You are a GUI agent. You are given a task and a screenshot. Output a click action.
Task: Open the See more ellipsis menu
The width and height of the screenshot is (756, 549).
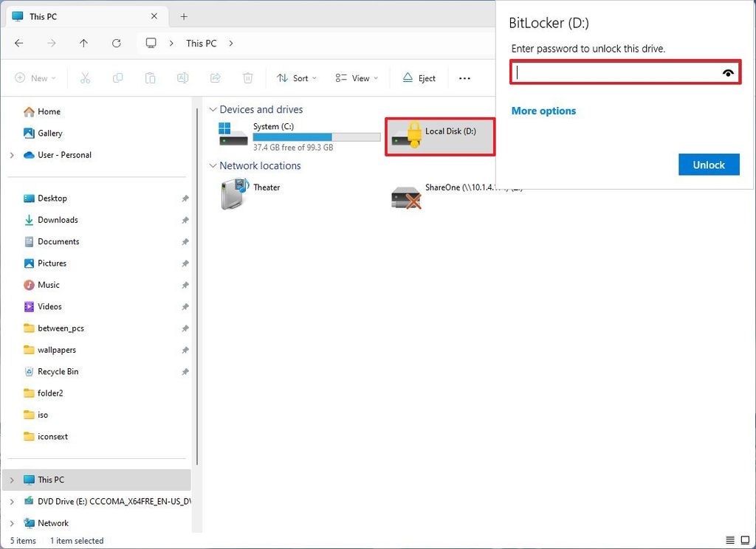pyautogui.click(x=464, y=77)
